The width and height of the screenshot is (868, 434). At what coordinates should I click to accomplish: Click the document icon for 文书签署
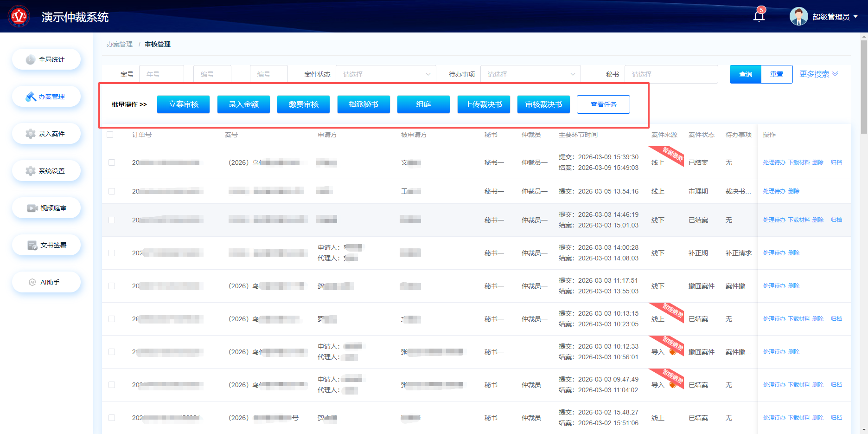point(32,245)
